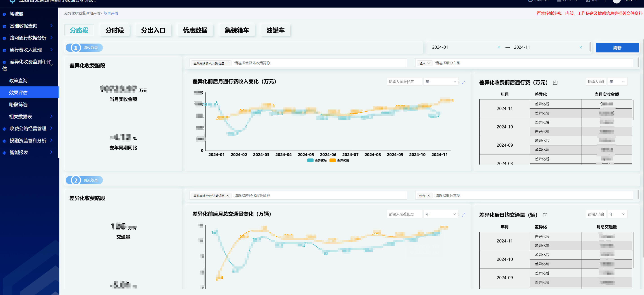
Task: Remove the 昌栗高速货六85折优惠 tag in 引流效果 section
Action: [x=228, y=196]
